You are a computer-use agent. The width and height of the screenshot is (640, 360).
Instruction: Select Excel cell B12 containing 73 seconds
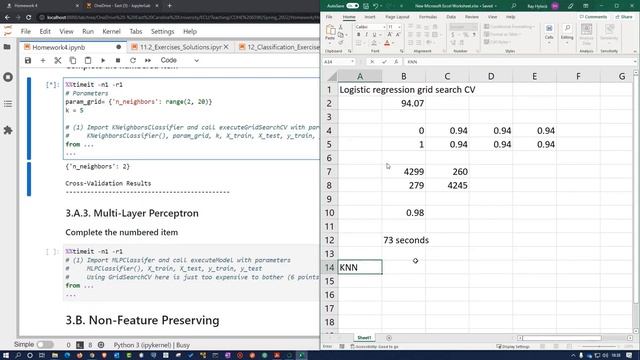(x=404, y=240)
